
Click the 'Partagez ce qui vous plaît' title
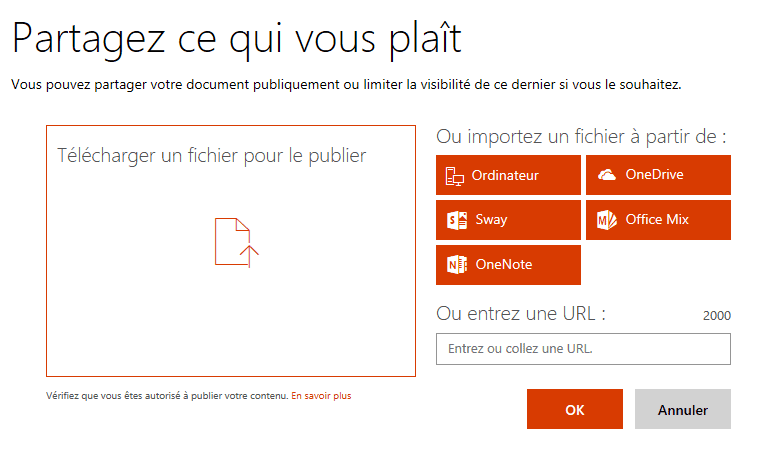(x=236, y=38)
